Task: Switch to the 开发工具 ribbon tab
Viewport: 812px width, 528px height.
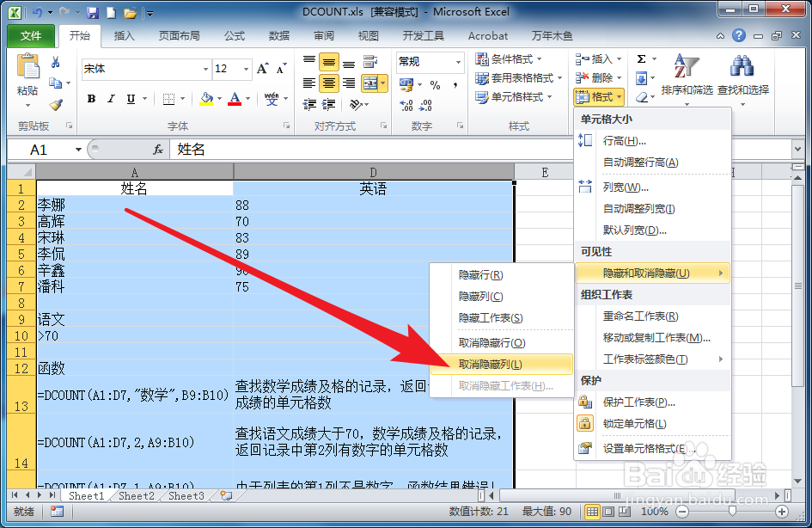Action: click(x=423, y=36)
